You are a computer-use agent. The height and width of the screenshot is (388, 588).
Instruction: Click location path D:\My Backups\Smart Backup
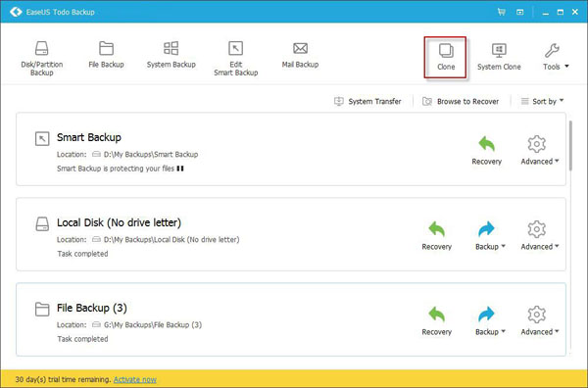pyautogui.click(x=151, y=155)
